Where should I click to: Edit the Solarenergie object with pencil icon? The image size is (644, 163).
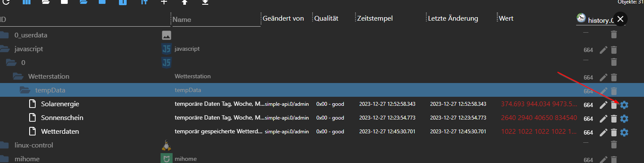coord(604,105)
